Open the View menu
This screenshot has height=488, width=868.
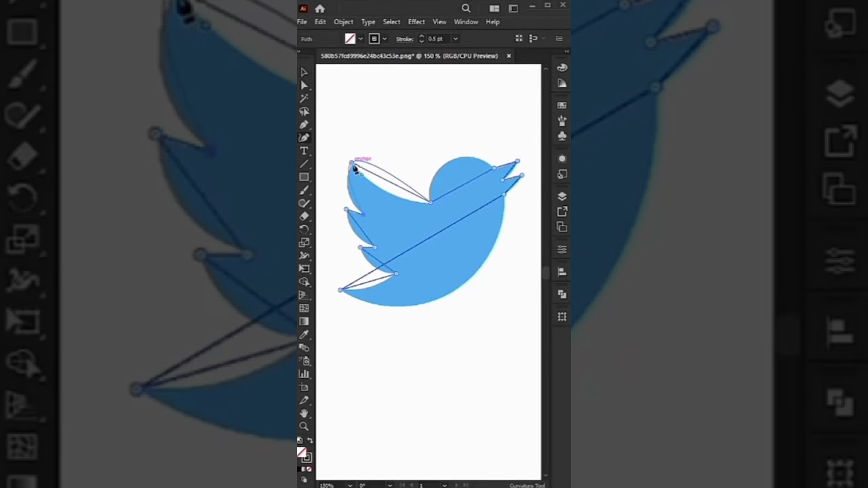439,22
